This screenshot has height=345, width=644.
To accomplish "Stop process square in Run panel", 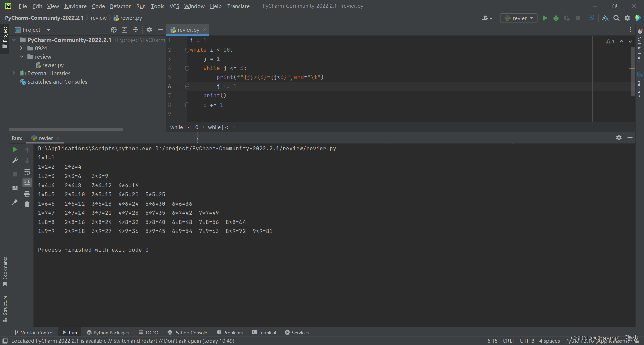I will click(x=15, y=174).
